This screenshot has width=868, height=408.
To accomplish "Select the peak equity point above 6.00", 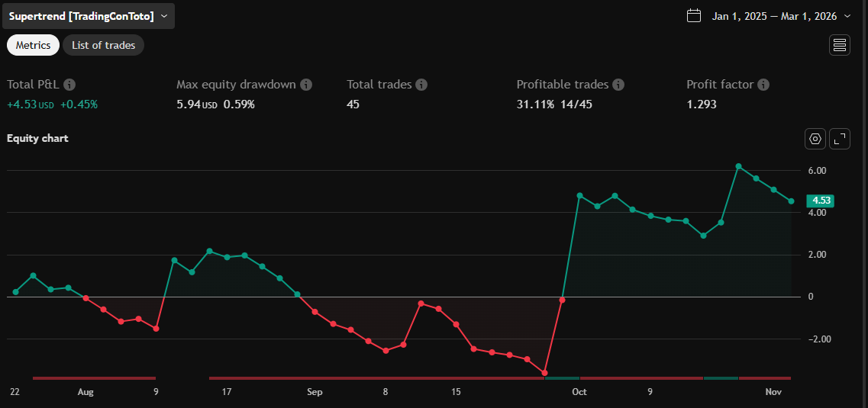I will (738, 166).
